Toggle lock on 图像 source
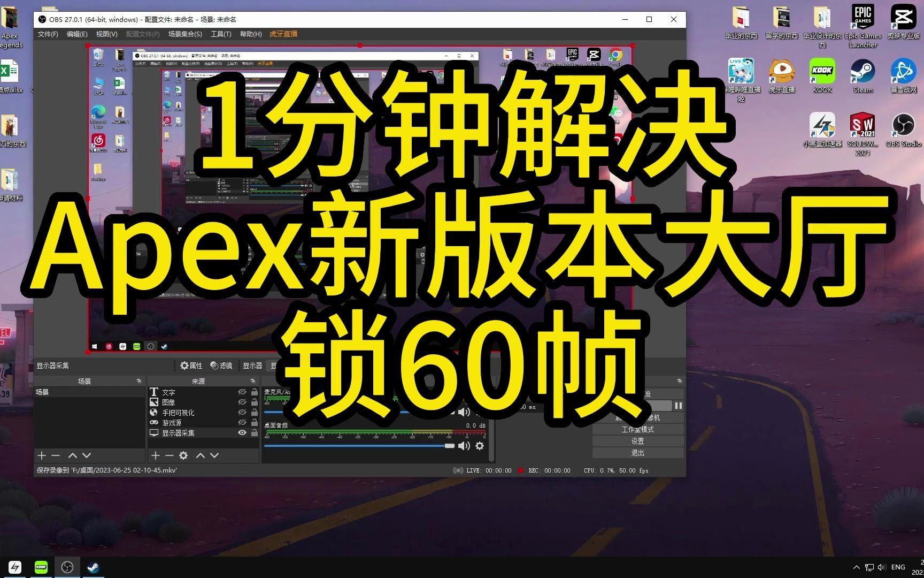Screen dimensions: 924x578 coord(255,402)
